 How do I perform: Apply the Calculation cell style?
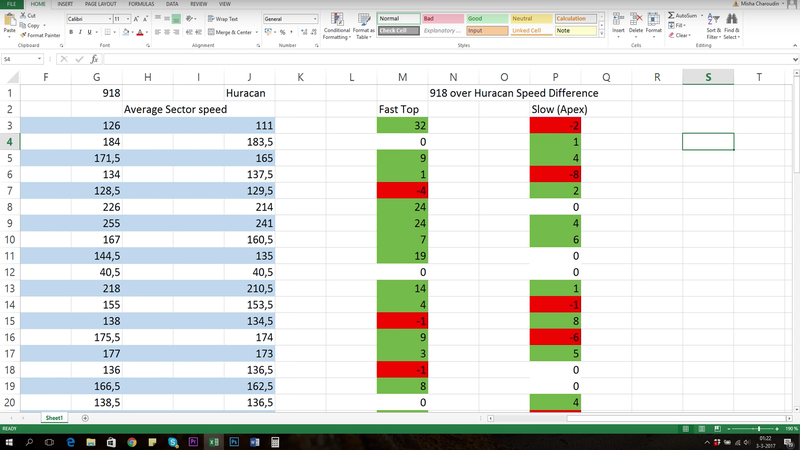coord(575,18)
